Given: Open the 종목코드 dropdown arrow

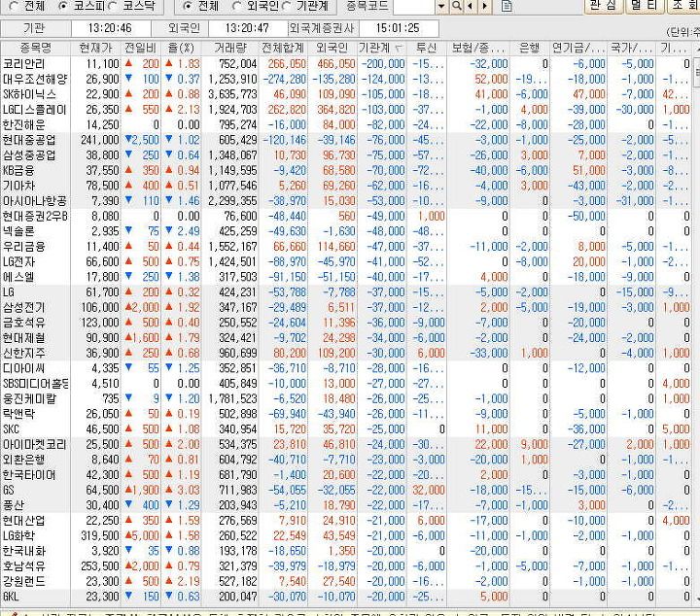Looking at the screenshot, I should (x=441, y=6).
